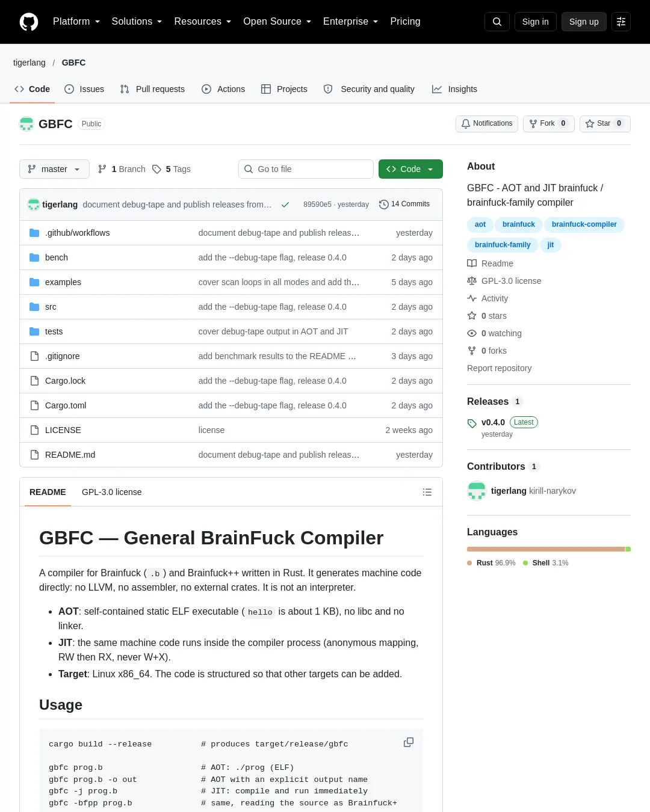Click the Shell 3.1% language entry
Screen dimensions: 650x812
coord(546,563)
